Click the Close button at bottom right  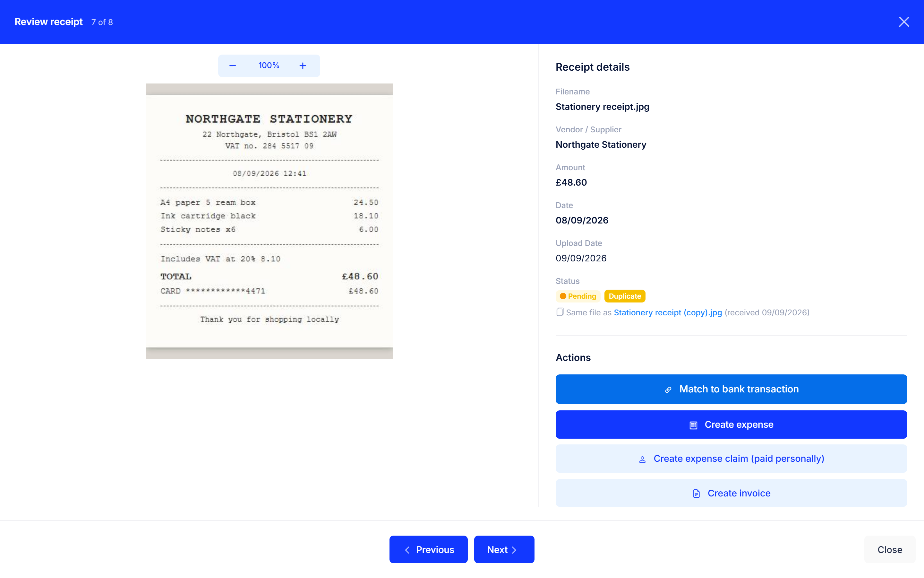point(890,549)
